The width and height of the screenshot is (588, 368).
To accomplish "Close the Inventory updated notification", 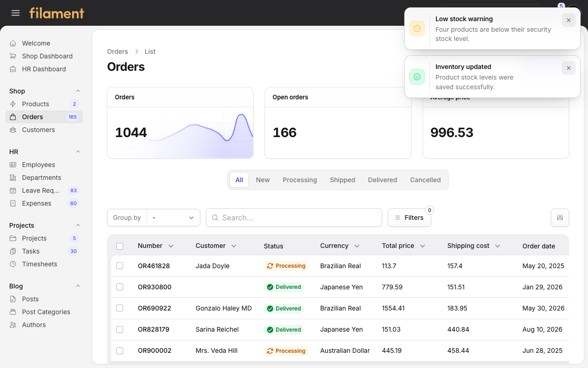I will [569, 68].
